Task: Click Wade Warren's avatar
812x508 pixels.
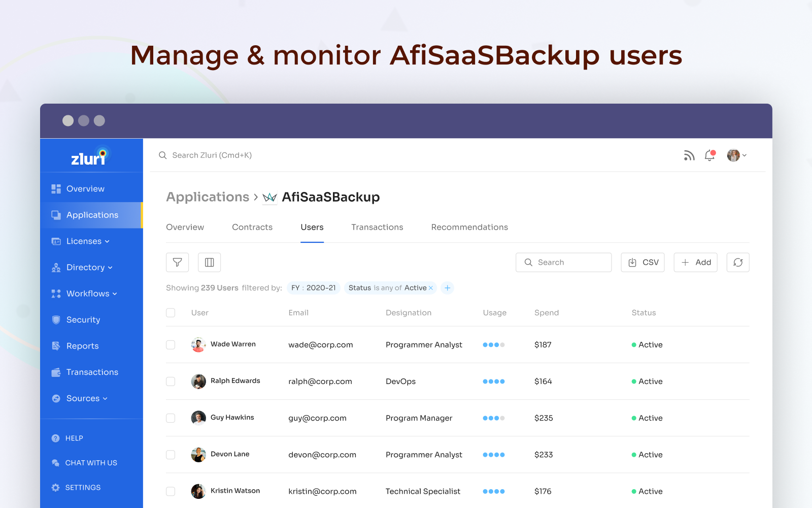Action: (x=198, y=344)
